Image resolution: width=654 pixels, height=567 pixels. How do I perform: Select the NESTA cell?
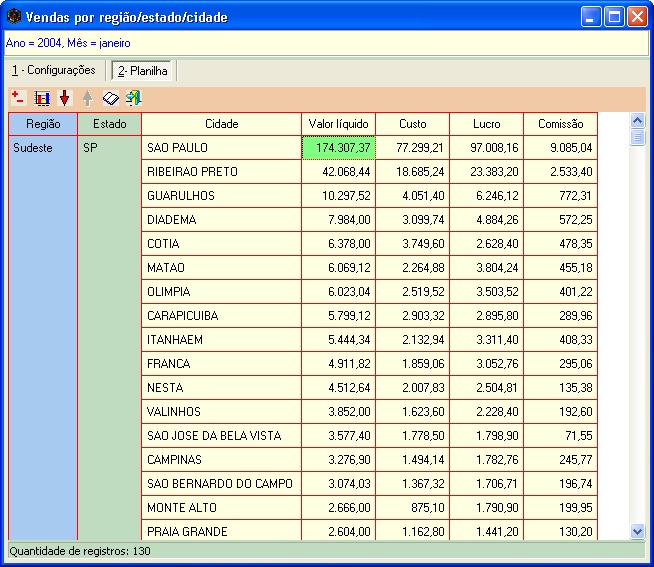click(x=221, y=388)
